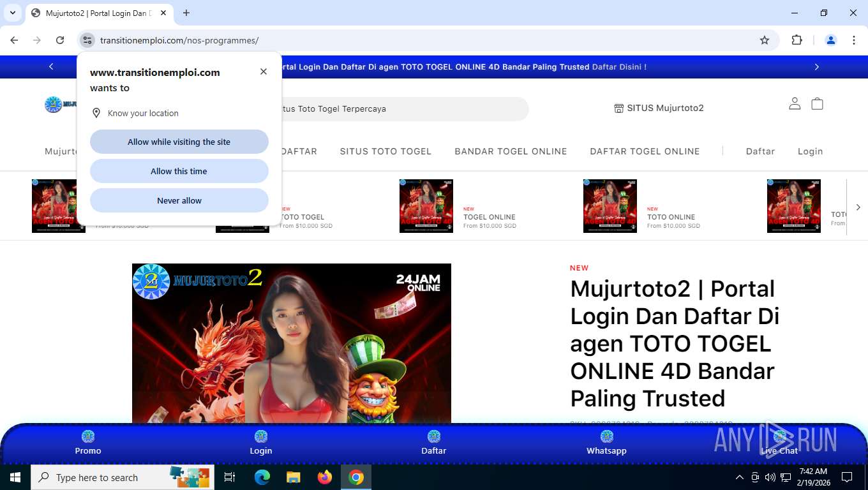Expand the tab search dropdown arrow

[x=12, y=13]
